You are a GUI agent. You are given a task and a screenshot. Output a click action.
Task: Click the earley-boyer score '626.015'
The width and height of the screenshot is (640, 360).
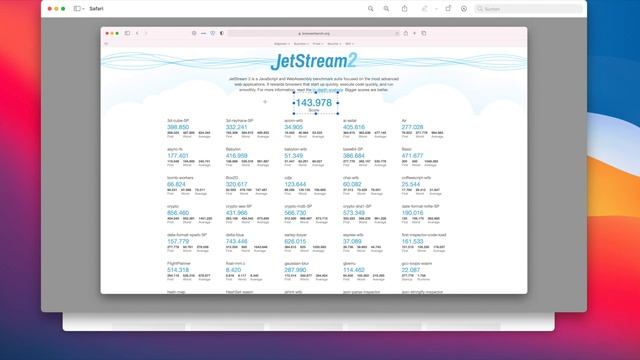click(295, 242)
